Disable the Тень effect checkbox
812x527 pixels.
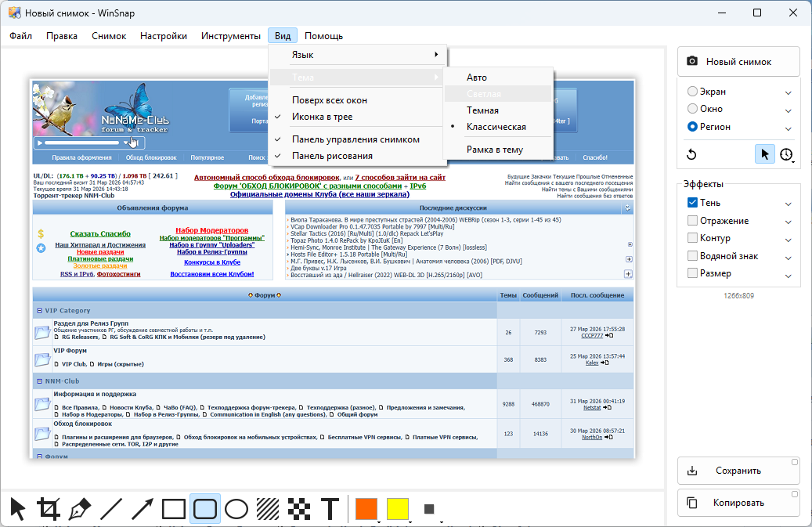692,203
